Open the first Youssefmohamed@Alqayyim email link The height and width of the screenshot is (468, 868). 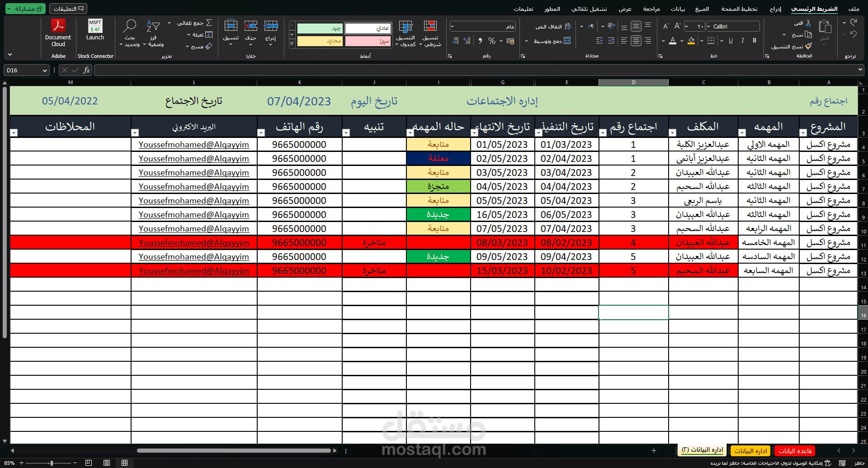(194, 145)
